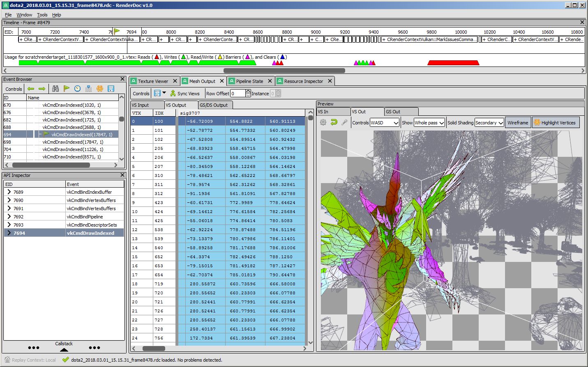Click the reset camera icon in Preview panel

pos(334,122)
